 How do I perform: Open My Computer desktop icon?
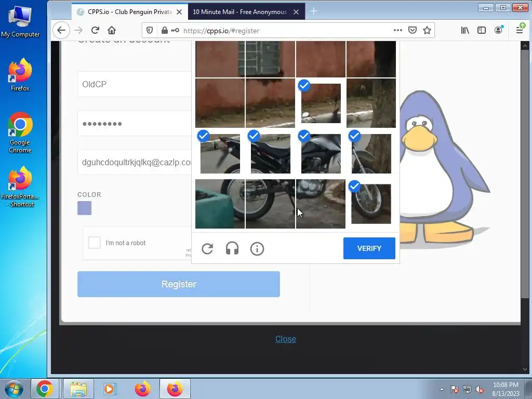pyautogui.click(x=20, y=22)
